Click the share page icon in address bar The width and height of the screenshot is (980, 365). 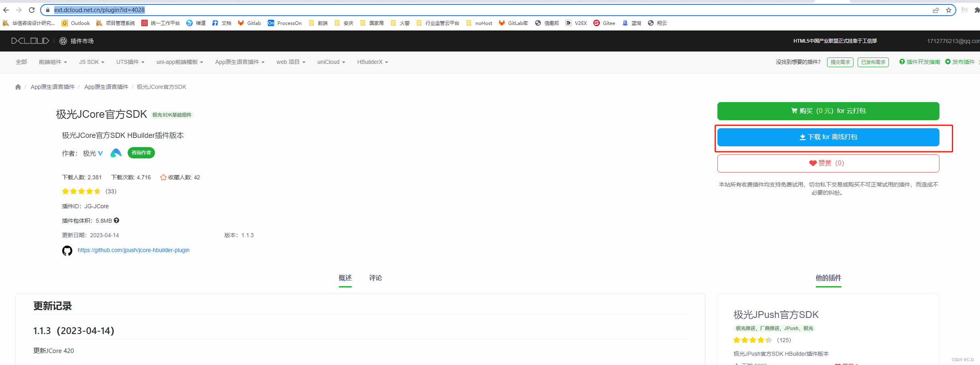click(936, 10)
